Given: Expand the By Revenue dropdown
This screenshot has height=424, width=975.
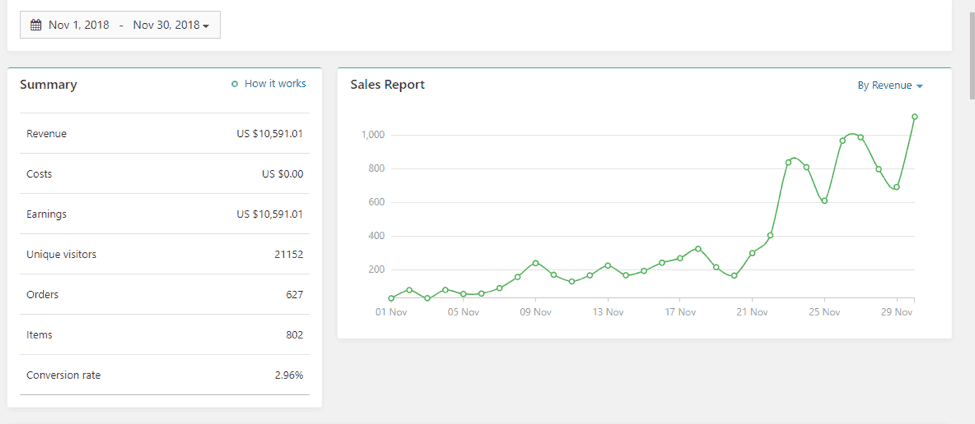Looking at the screenshot, I should point(889,86).
